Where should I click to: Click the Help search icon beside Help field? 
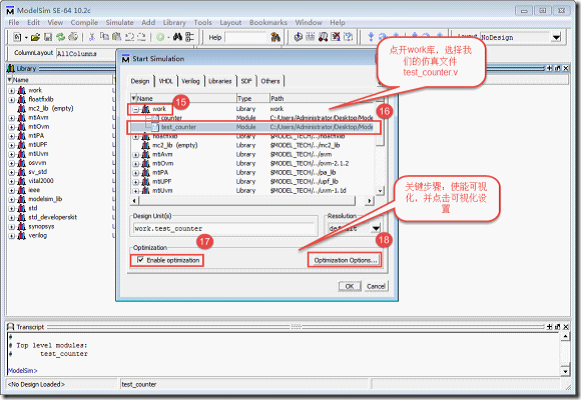tap(275, 37)
